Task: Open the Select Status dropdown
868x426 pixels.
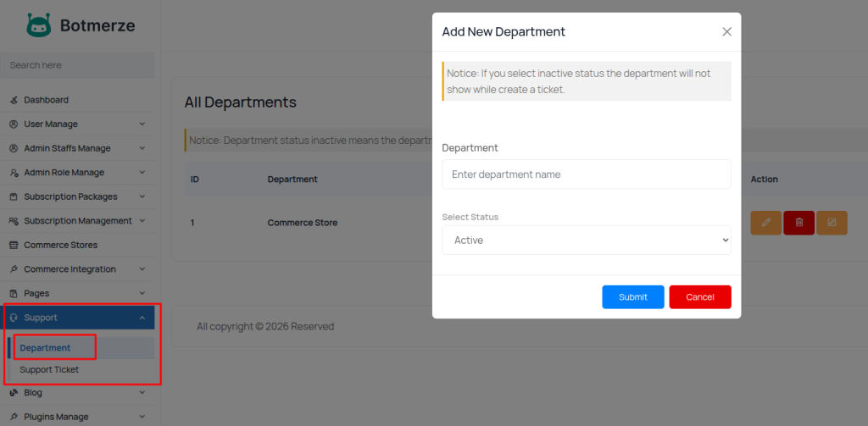Action: [x=586, y=241]
